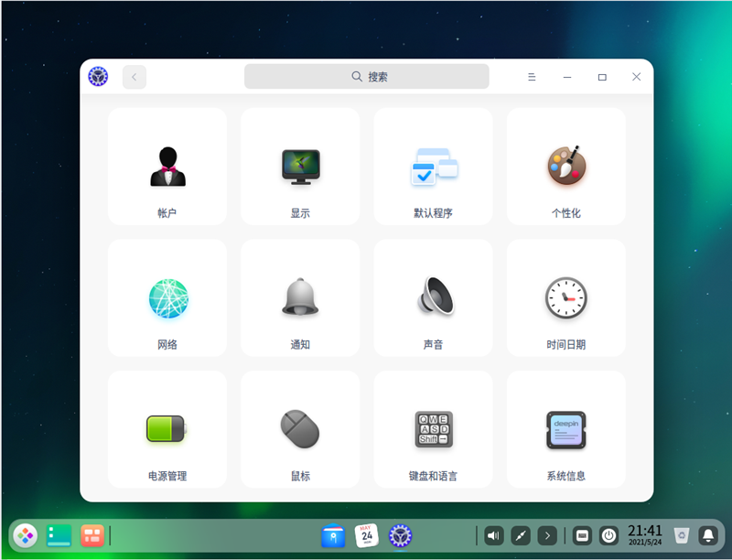732x560 pixels.
Task: Open the 网络 network settings
Action: (167, 298)
